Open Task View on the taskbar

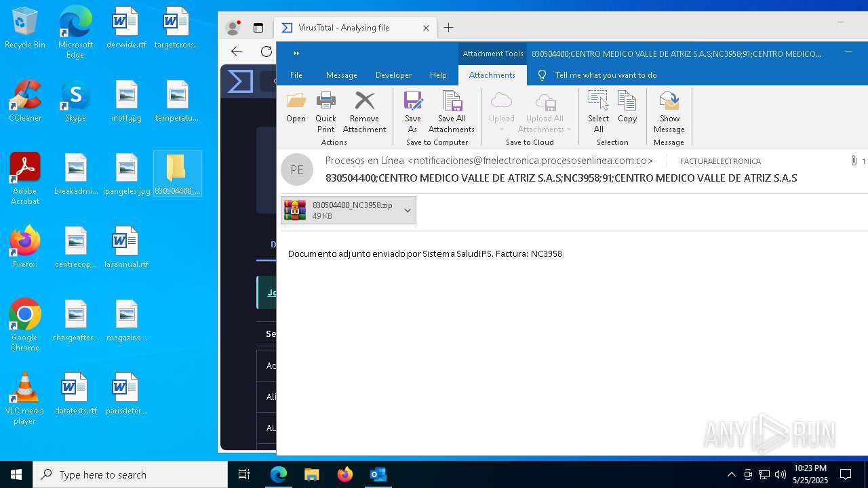[x=244, y=474]
